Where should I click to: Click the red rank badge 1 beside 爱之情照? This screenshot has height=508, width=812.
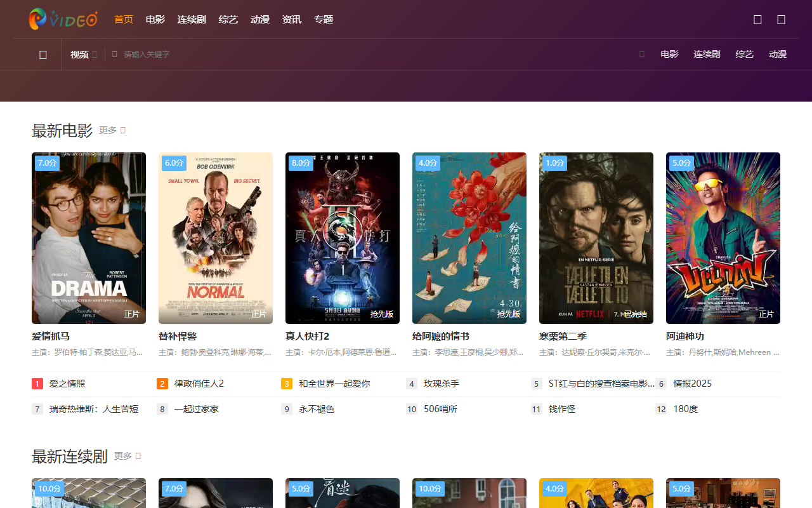click(x=37, y=384)
